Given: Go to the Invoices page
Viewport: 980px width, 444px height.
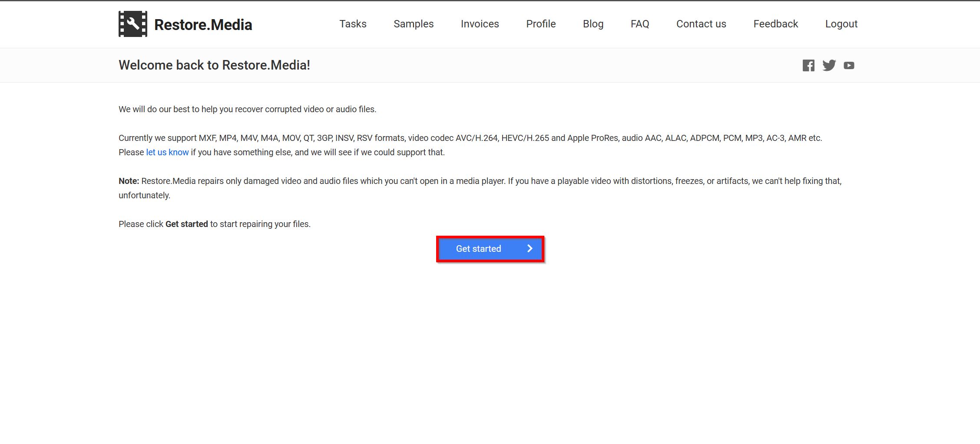Looking at the screenshot, I should pyautogui.click(x=480, y=24).
